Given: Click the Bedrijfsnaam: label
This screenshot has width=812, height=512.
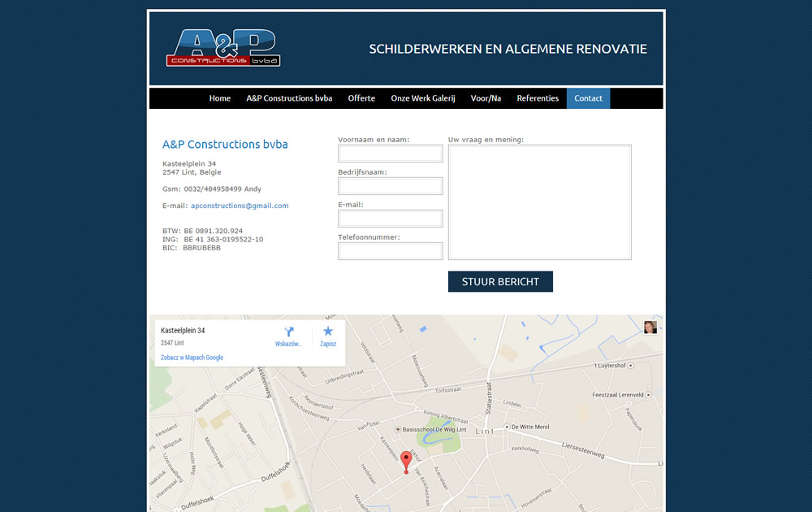Looking at the screenshot, I should point(362,172).
